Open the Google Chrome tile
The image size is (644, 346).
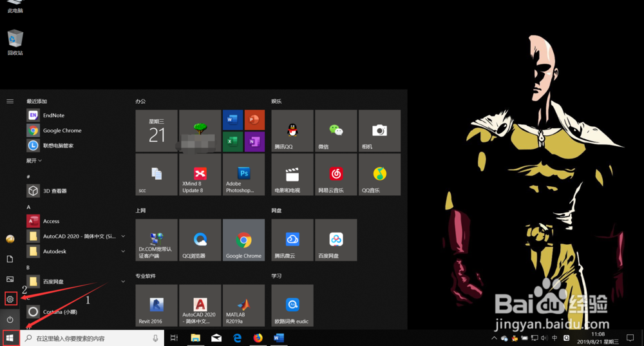(x=243, y=240)
